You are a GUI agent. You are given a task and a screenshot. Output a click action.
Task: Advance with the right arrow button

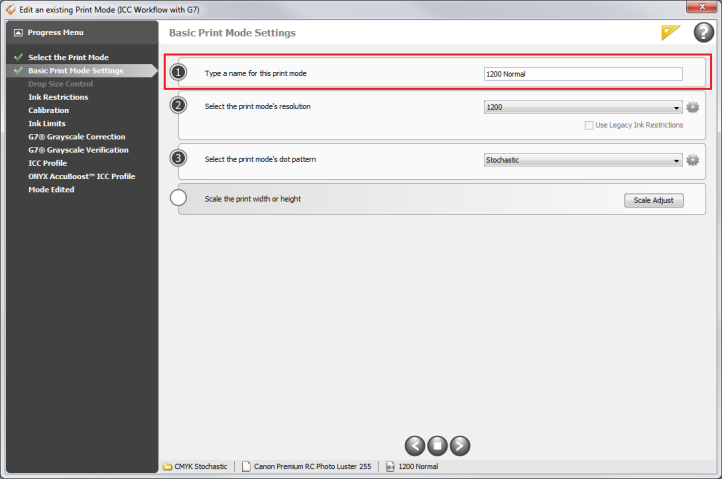(x=460, y=445)
